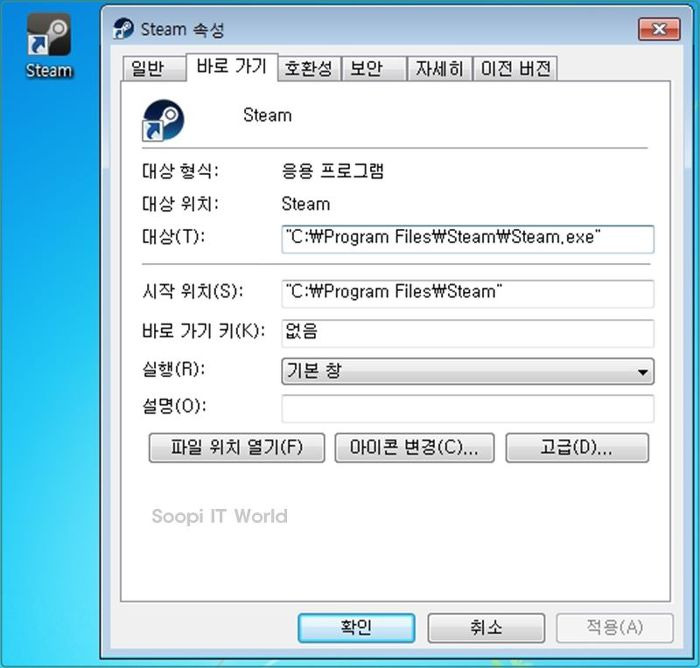The image size is (700, 668).
Task: Go to the 이전 버전 tab
Action: tap(515, 69)
